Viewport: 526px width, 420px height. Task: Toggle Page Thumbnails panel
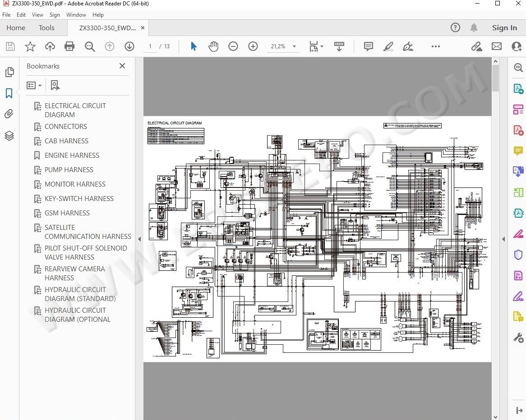(x=9, y=72)
